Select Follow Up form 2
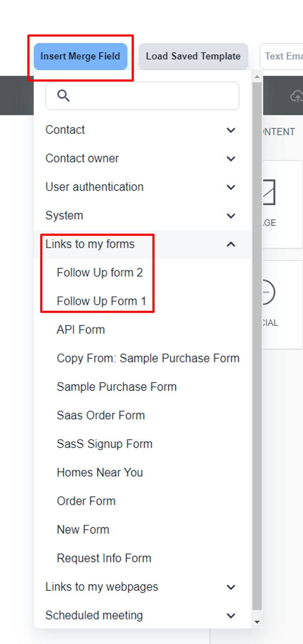The width and height of the screenshot is (303, 644). [x=99, y=272]
